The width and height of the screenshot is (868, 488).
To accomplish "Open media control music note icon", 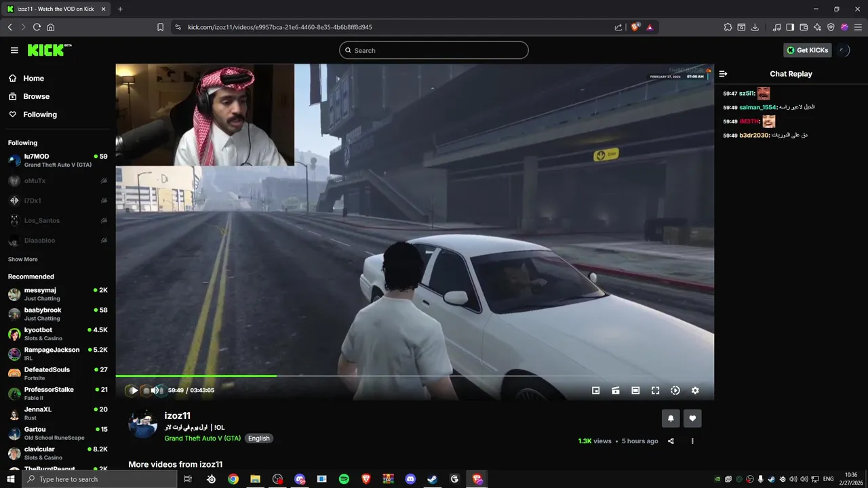I will point(776,27).
